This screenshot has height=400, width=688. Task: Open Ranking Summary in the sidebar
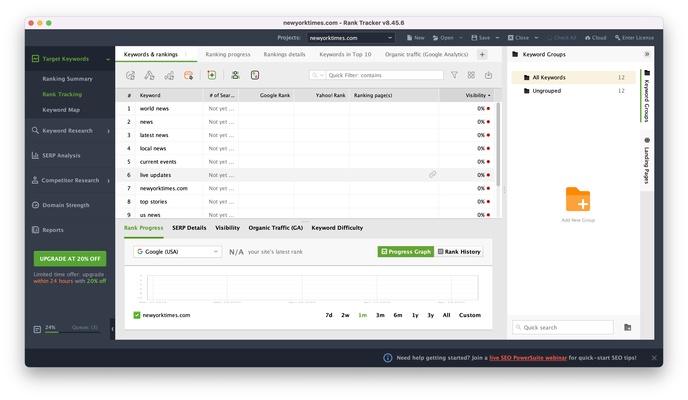tap(67, 79)
